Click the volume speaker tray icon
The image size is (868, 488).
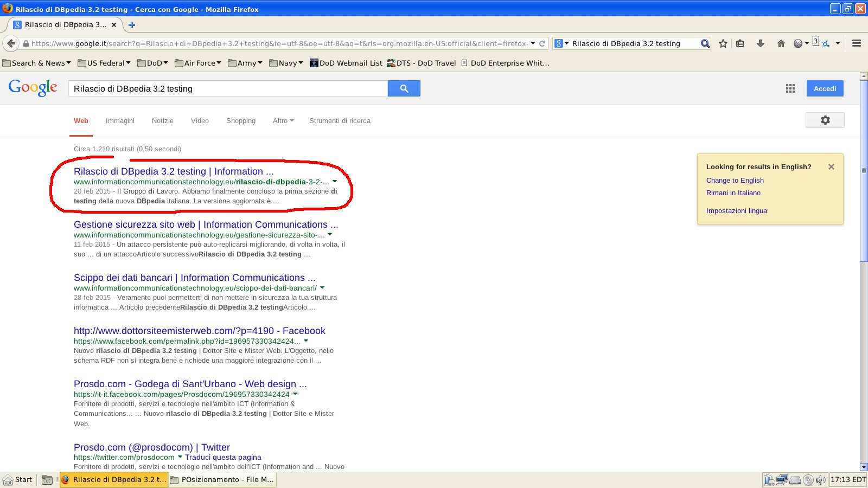tap(820, 480)
